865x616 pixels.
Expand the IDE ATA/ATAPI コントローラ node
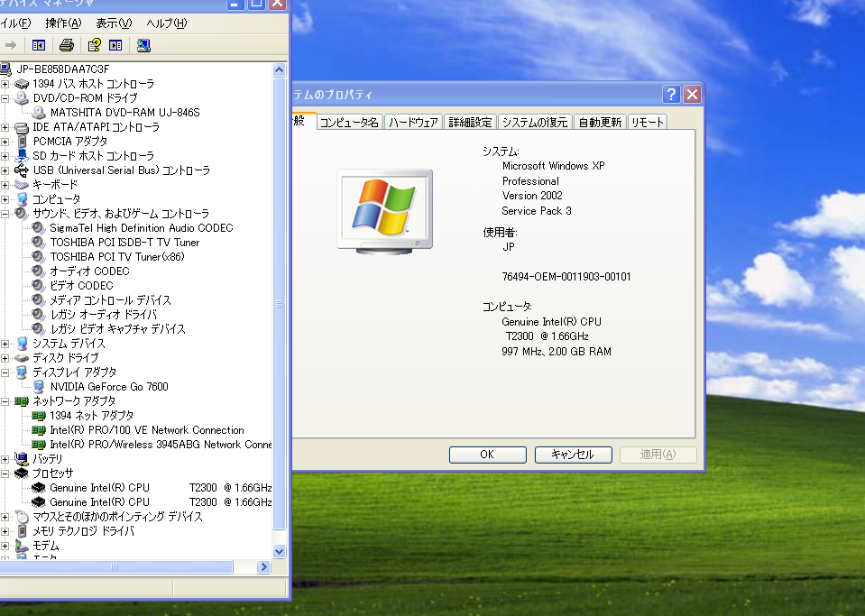[x=5, y=127]
